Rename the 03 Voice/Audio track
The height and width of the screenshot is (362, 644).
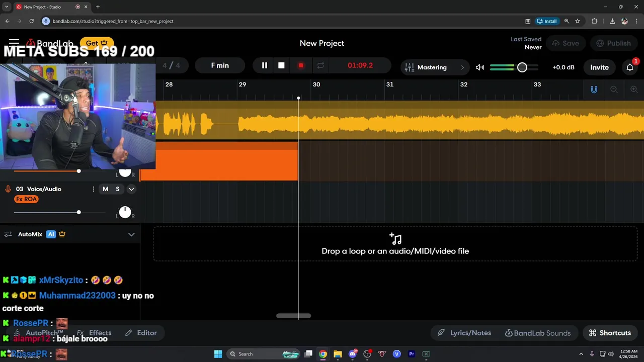[x=39, y=189]
